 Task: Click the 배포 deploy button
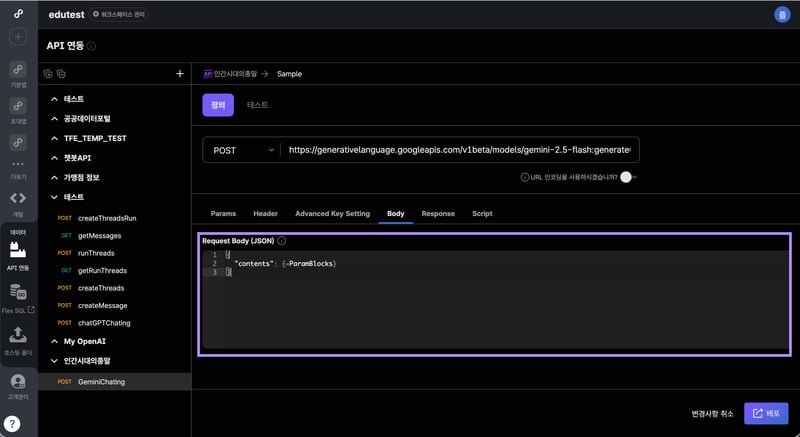tap(766, 413)
